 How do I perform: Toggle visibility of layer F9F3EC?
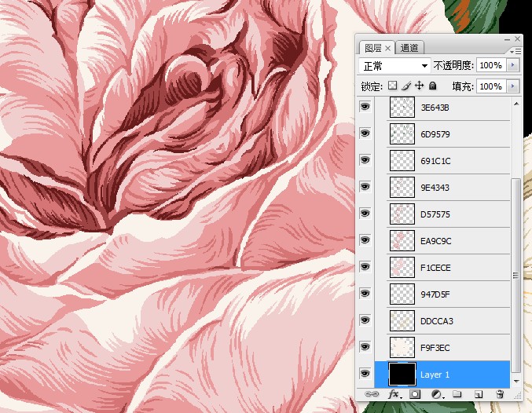tap(365, 347)
